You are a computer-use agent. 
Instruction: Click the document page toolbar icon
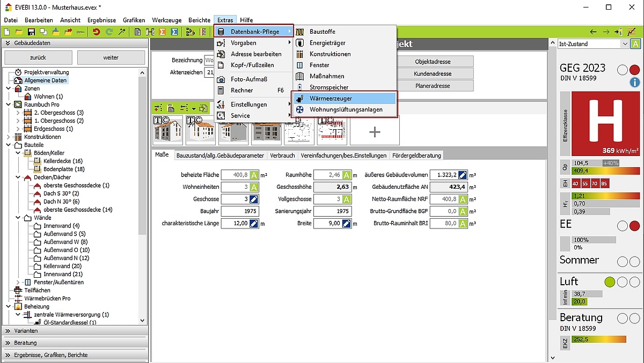click(x=138, y=32)
